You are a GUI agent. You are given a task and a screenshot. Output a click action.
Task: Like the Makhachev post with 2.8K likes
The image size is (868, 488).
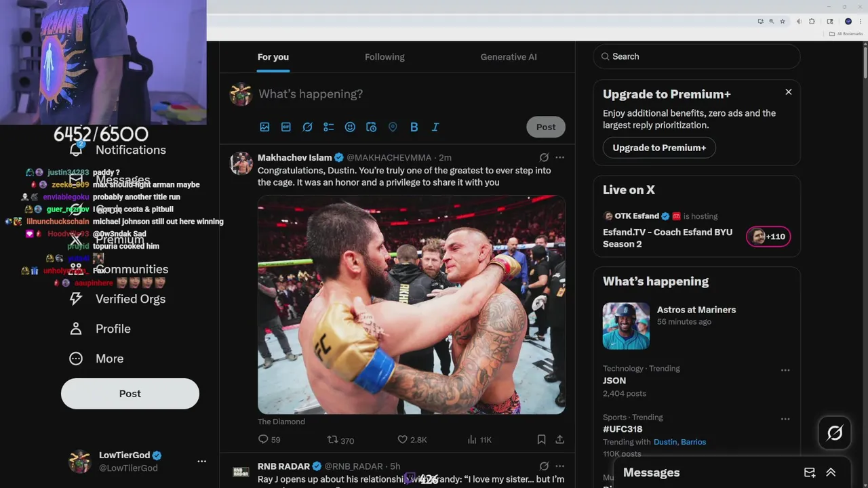pos(412,440)
